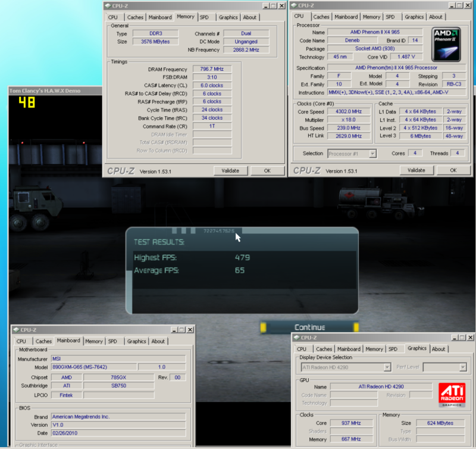Open Caches tab in the processor details window
The width and height of the screenshot is (476, 449).
pos(321,17)
